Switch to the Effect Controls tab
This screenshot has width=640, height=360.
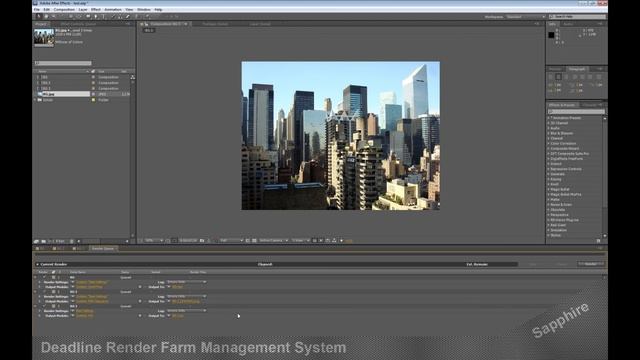point(78,24)
